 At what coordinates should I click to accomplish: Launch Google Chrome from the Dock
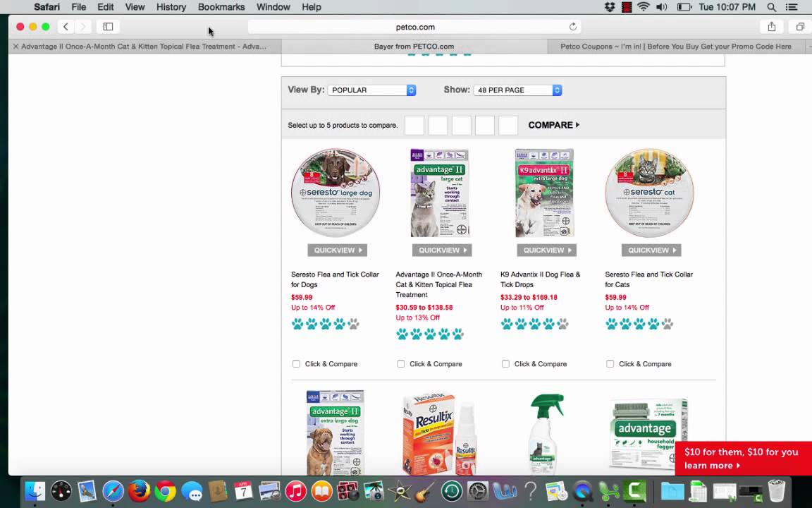pos(165,491)
